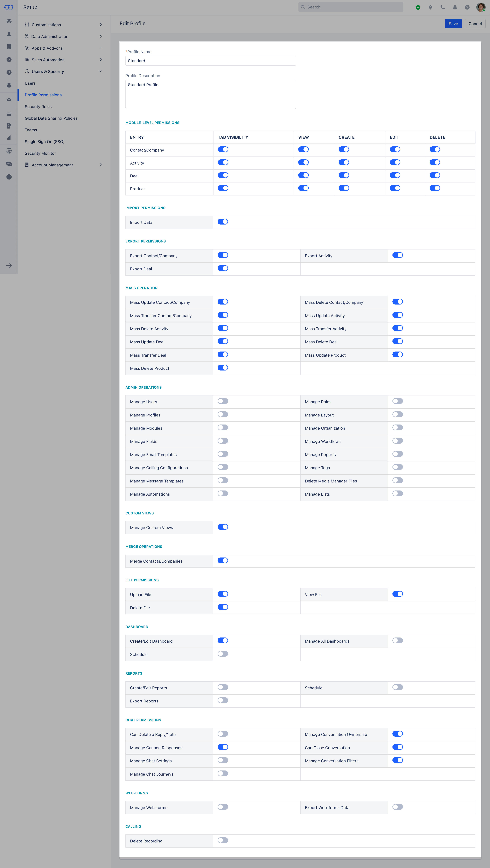Open Security Roles menu item
Screen dimensions: 490x868
click(x=38, y=106)
